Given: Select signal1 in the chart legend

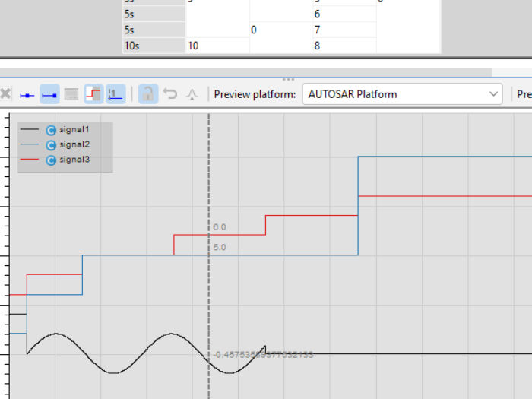Looking at the screenshot, I should [74, 130].
